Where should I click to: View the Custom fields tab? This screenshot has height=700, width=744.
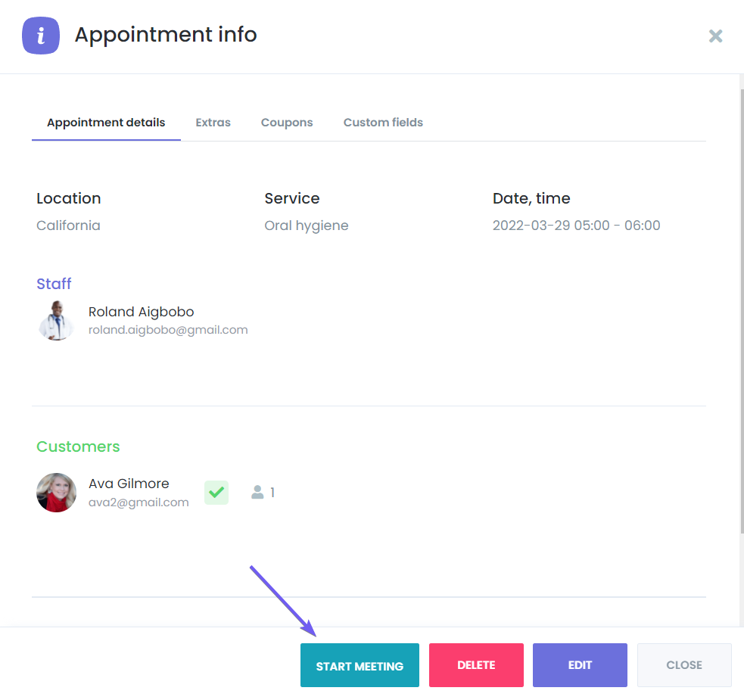click(383, 122)
